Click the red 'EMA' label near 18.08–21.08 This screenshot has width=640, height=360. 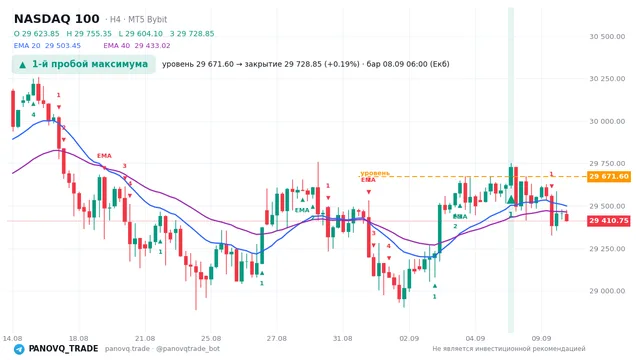click(x=104, y=156)
